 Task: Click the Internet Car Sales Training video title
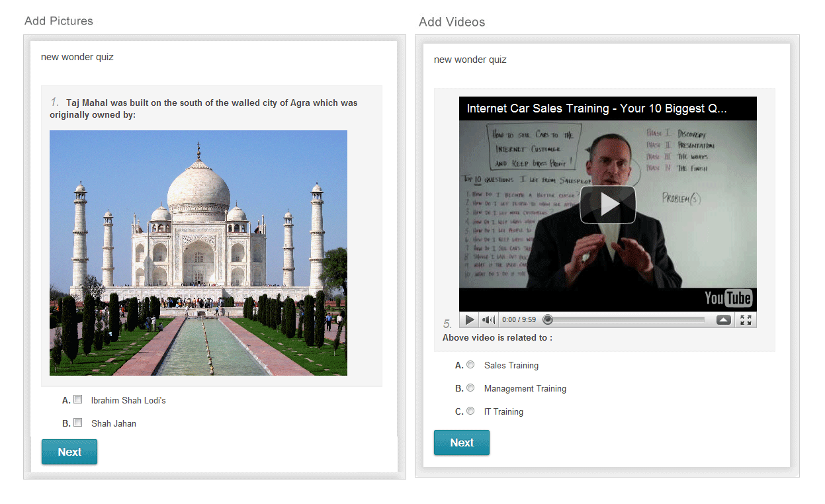point(596,108)
